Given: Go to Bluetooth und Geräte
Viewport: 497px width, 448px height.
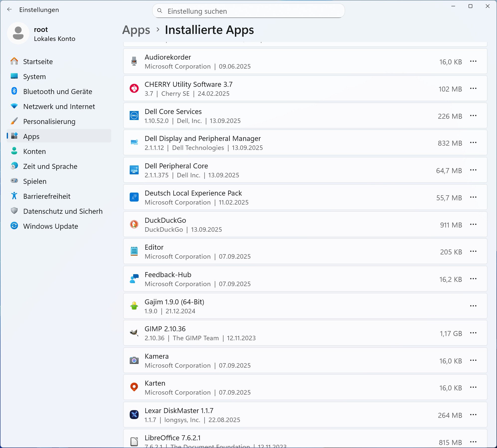Looking at the screenshot, I should point(57,92).
